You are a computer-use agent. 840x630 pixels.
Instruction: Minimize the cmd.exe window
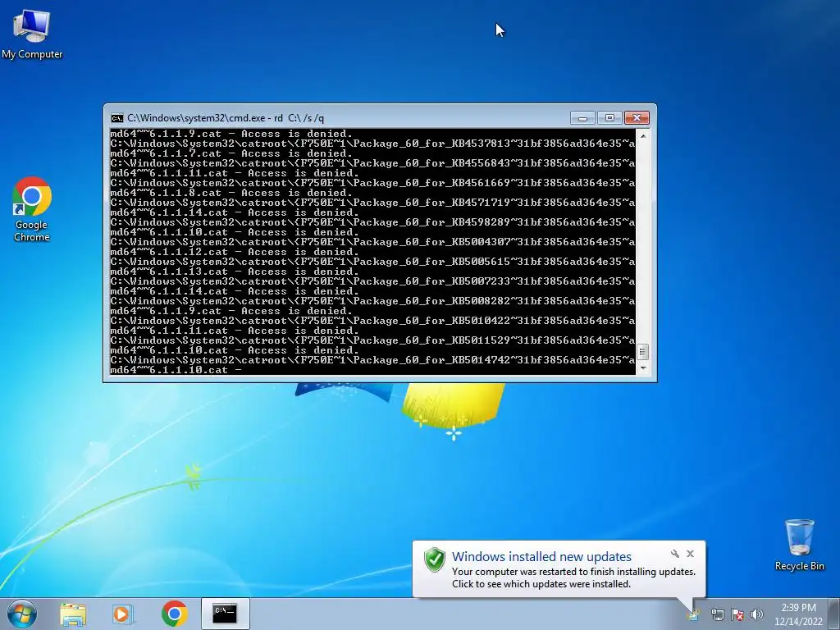point(583,118)
